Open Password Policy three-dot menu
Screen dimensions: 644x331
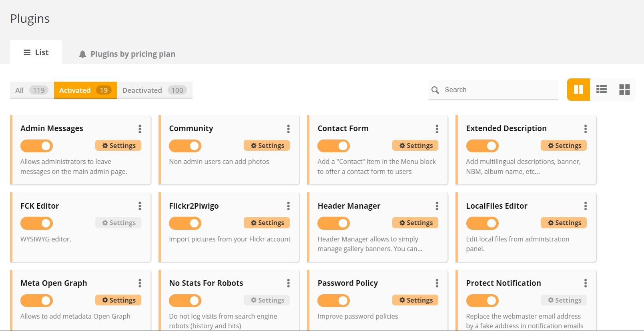(x=437, y=283)
